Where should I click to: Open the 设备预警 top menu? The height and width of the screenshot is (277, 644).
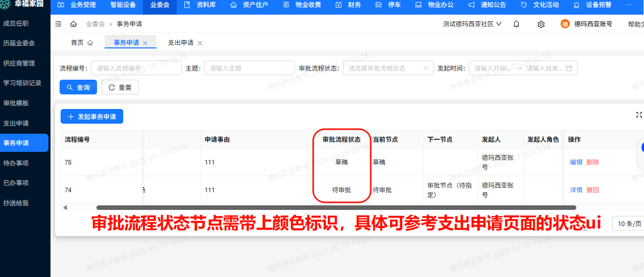592,5
